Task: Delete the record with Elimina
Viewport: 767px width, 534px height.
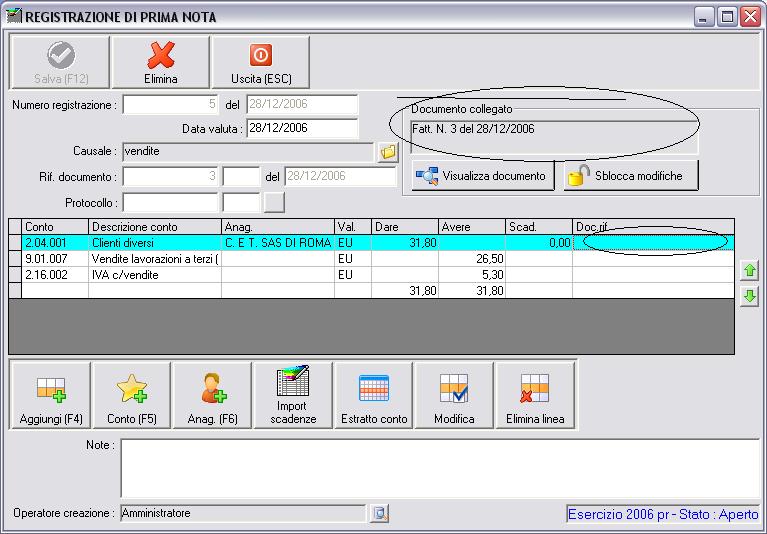Action: [160, 62]
